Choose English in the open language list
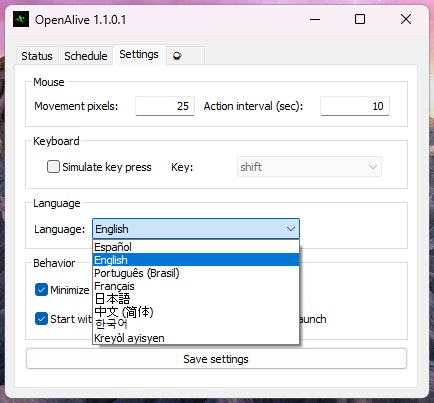The image size is (434, 403). (196, 260)
